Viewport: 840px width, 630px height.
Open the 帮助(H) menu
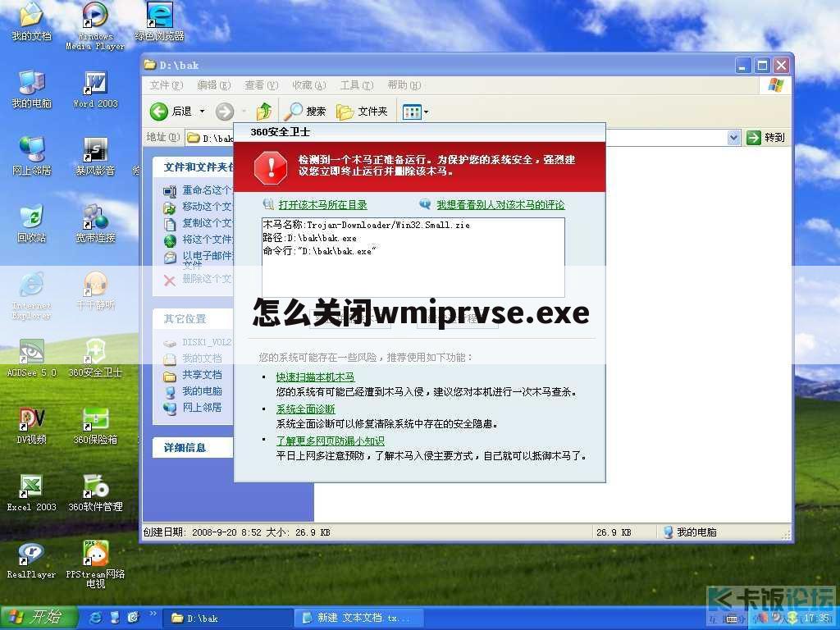pos(404,85)
